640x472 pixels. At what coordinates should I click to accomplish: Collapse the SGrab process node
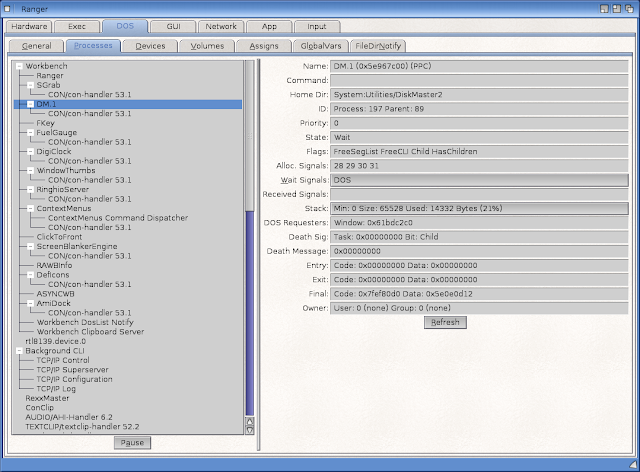(31, 85)
